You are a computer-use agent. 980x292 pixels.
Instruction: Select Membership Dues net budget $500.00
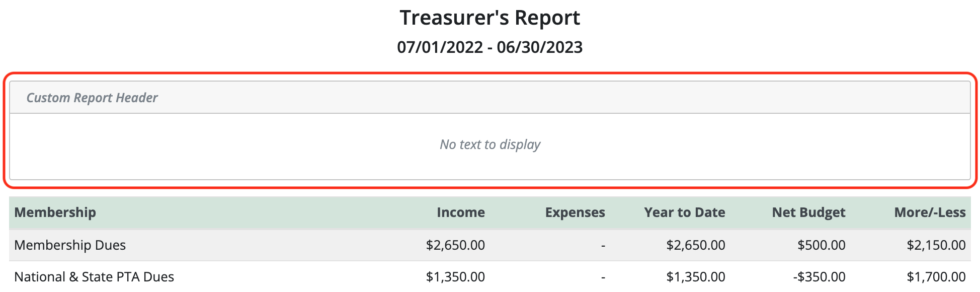coord(821,245)
